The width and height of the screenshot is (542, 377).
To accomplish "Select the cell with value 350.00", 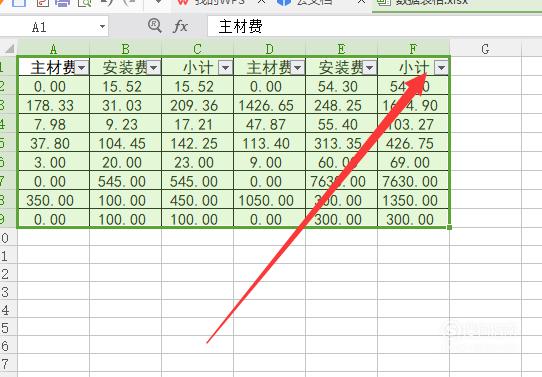I will (54, 200).
